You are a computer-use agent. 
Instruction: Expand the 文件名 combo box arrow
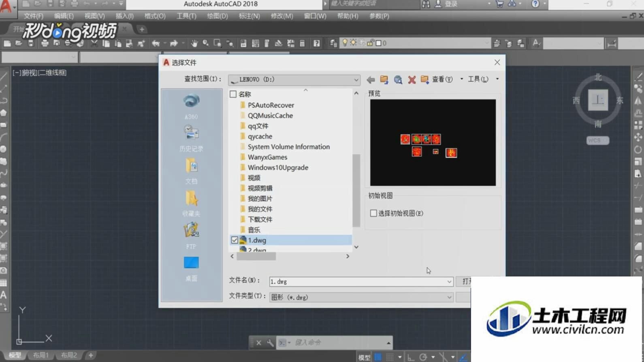point(449,281)
